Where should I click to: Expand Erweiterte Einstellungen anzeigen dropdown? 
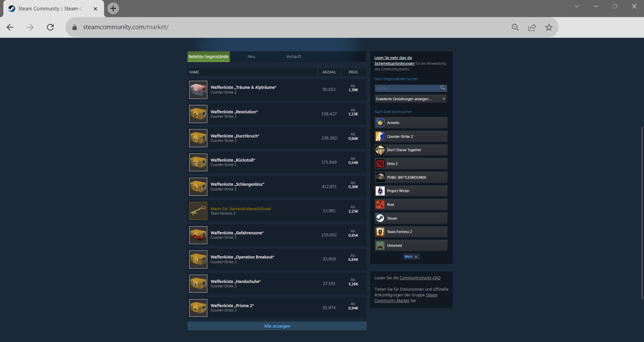(411, 99)
